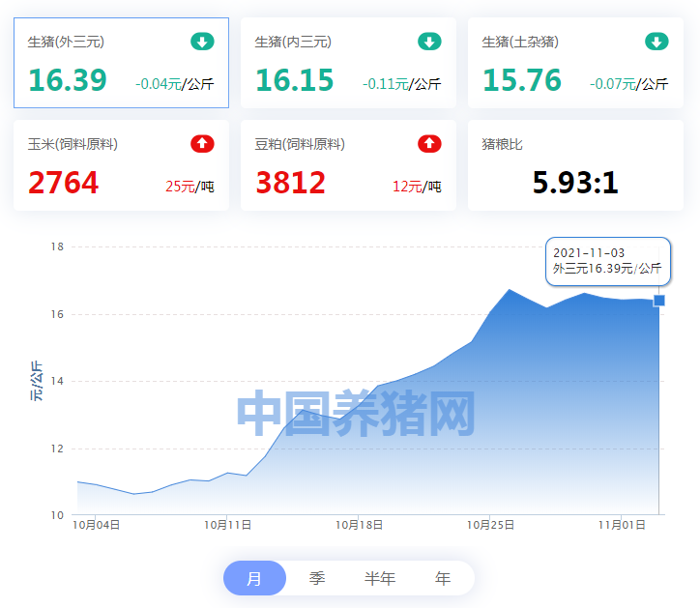The image size is (700, 608).
Task: Click green down arrow on 生猪(内三元) card
Action: tap(429, 42)
